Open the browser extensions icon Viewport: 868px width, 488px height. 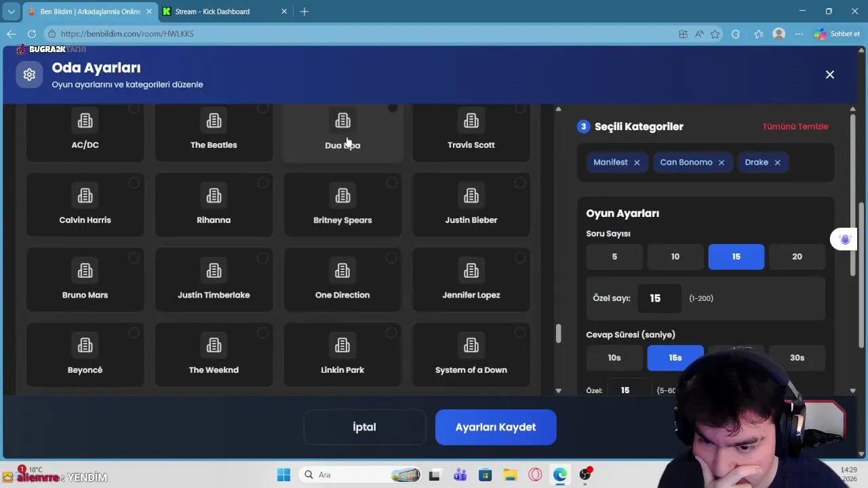736,34
